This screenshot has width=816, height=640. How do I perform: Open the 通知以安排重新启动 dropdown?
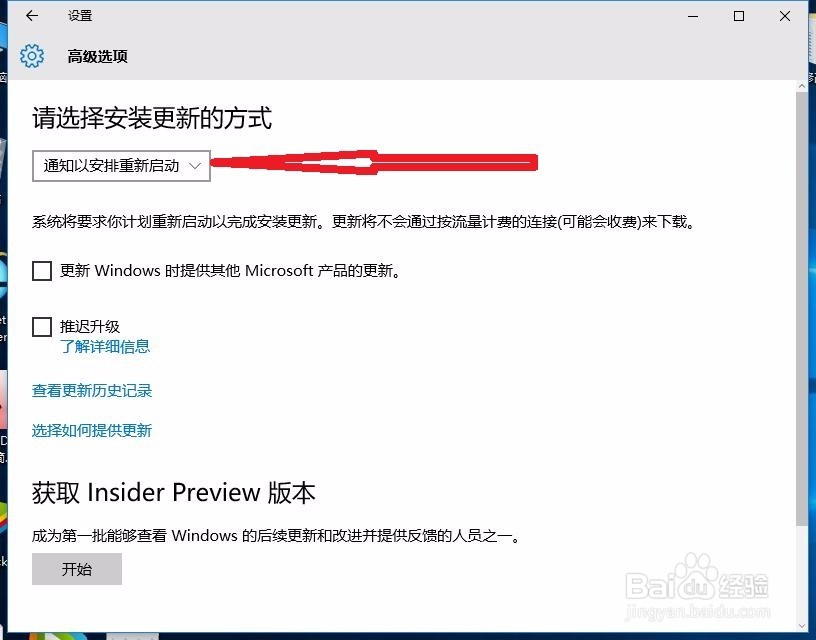pos(121,166)
